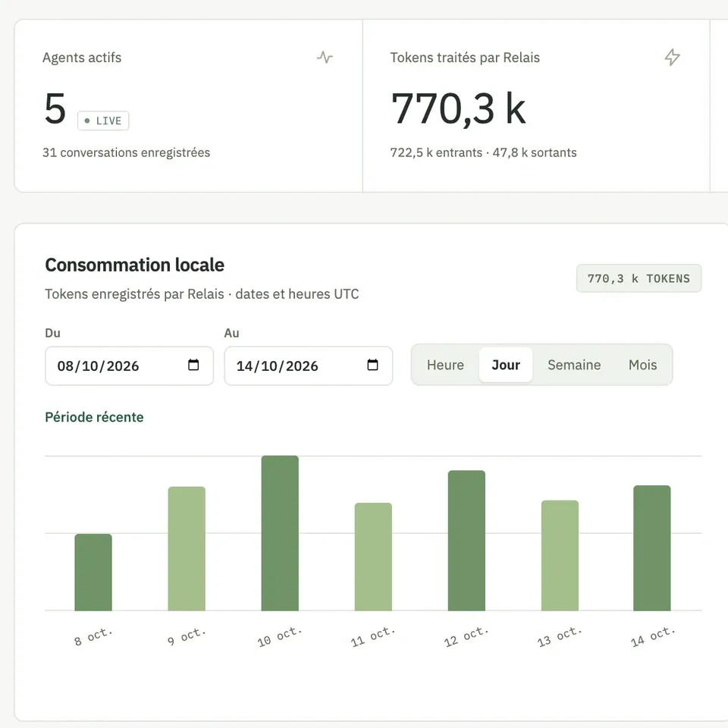Select the Jour granularity tab

click(x=506, y=365)
